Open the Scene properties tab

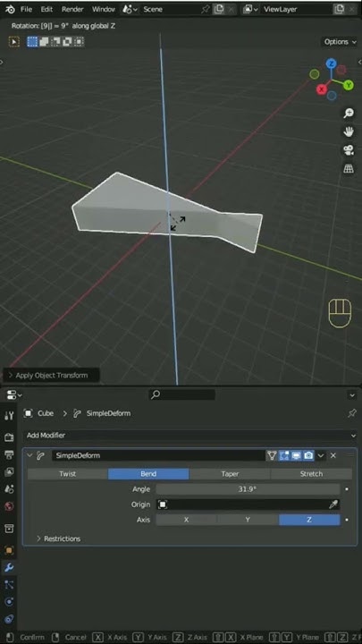9,489
